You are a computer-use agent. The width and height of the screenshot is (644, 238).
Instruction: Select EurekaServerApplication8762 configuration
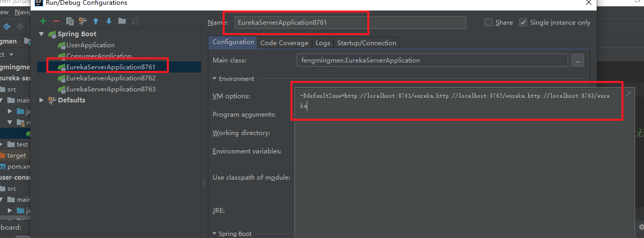point(110,78)
